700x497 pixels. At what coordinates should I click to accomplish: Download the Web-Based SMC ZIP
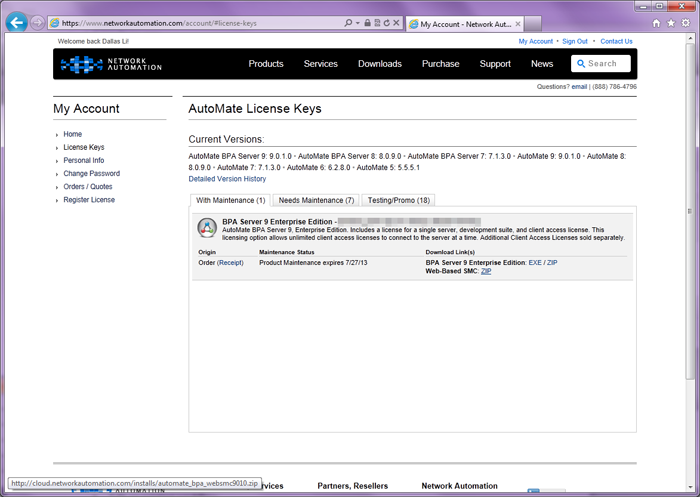pos(486,271)
